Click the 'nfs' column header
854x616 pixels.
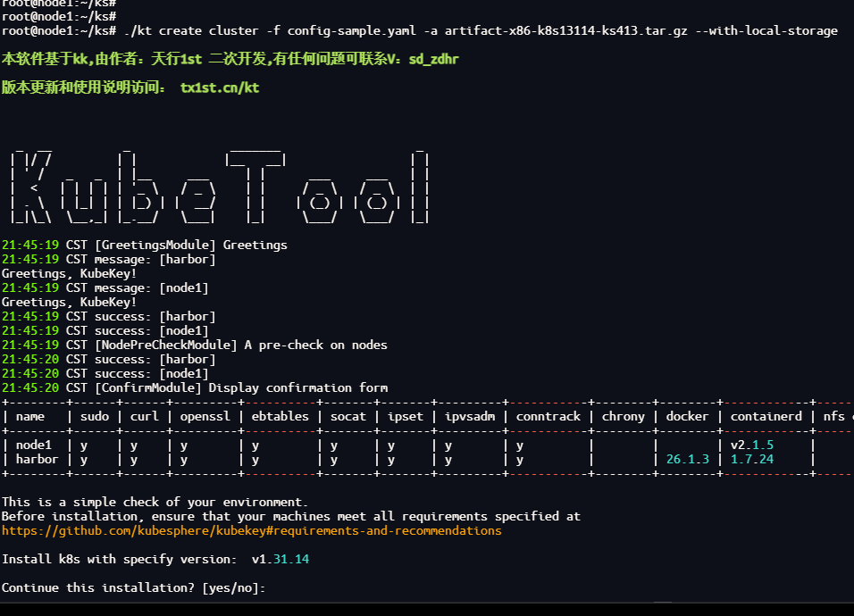click(833, 416)
